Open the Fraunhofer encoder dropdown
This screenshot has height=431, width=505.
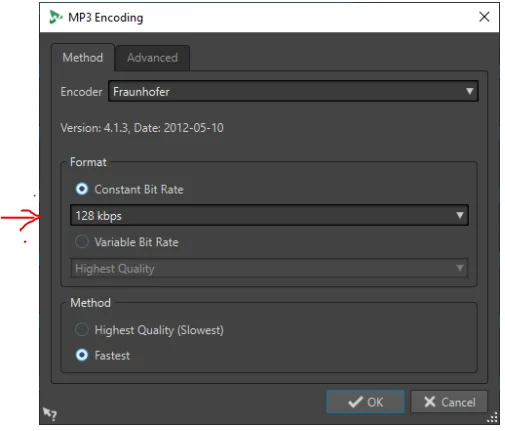(x=293, y=91)
